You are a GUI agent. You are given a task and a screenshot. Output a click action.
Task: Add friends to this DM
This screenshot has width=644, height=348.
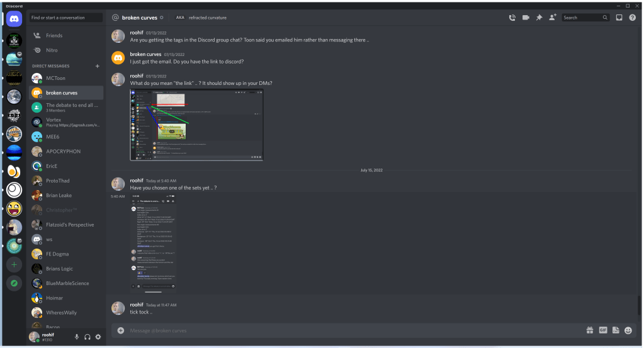(553, 17)
